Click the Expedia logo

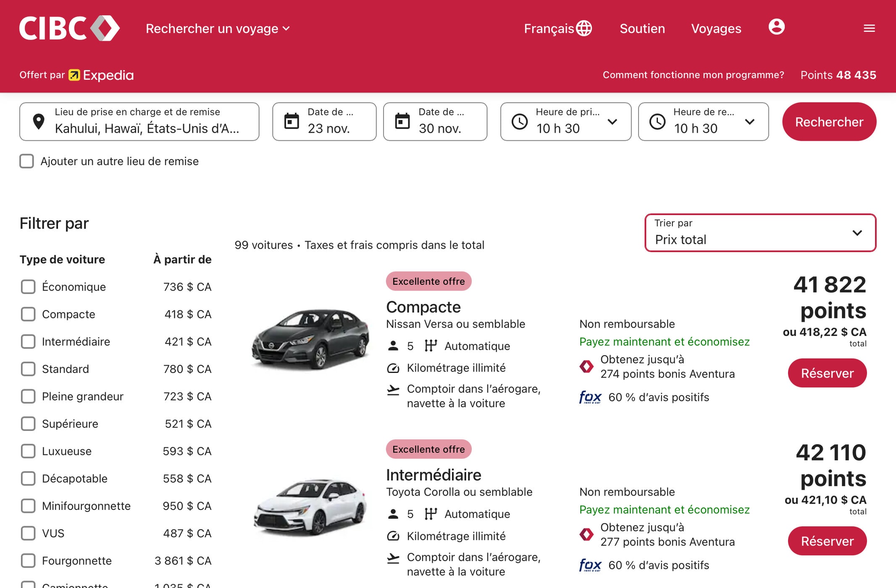tap(101, 75)
